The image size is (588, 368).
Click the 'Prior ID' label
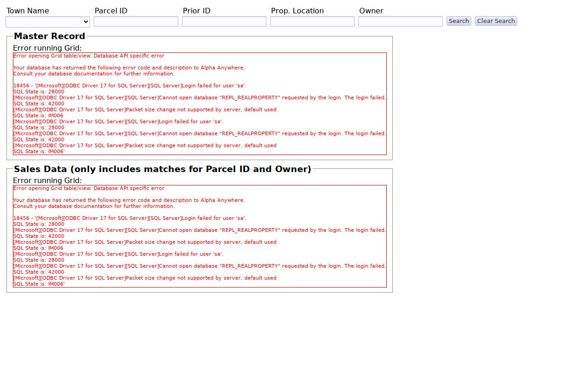pos(197,11)
